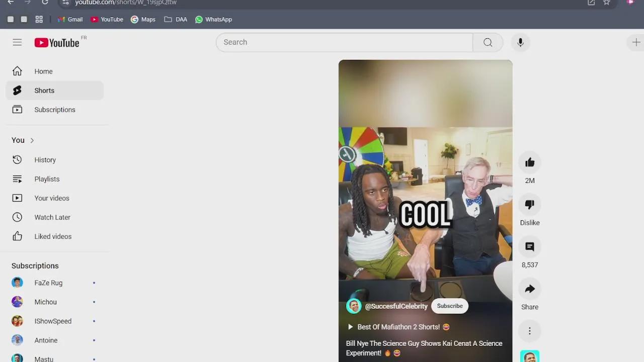Share the short using arrow icon
Image resolution: width=644 pixels, height=362 pixels.
(530, 289)
